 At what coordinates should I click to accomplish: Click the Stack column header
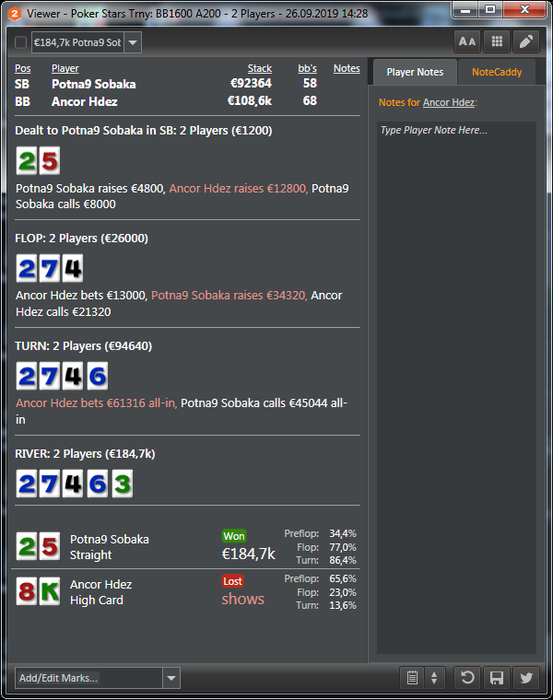[260, 68]
